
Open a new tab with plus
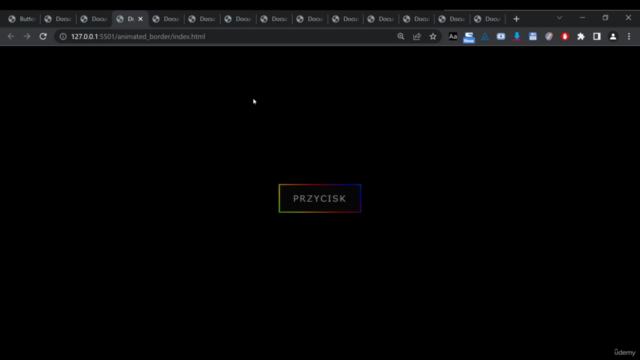[516, 19]
